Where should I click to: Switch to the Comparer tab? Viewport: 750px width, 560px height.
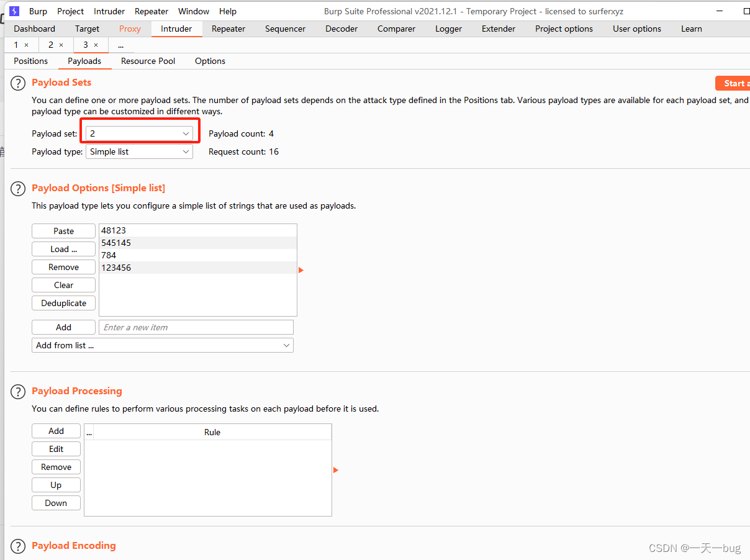396,29
